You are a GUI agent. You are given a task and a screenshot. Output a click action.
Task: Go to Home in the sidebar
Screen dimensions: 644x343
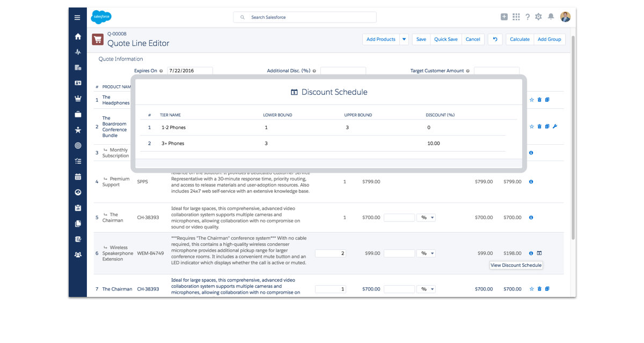point(78,36)
